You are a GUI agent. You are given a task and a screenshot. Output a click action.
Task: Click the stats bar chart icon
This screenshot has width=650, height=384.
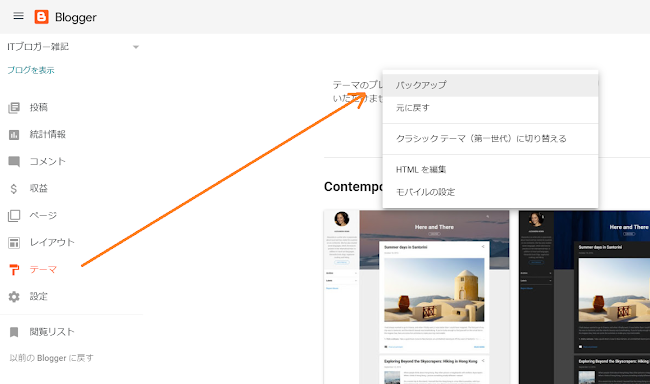(x=14, y=135)
